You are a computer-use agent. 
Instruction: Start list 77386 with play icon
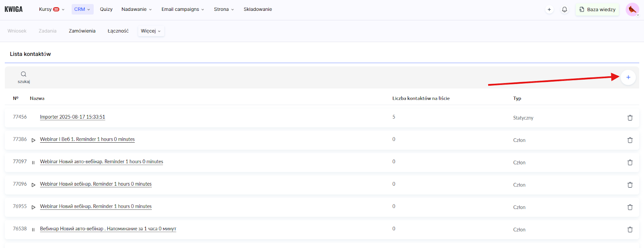click(33, 140)
